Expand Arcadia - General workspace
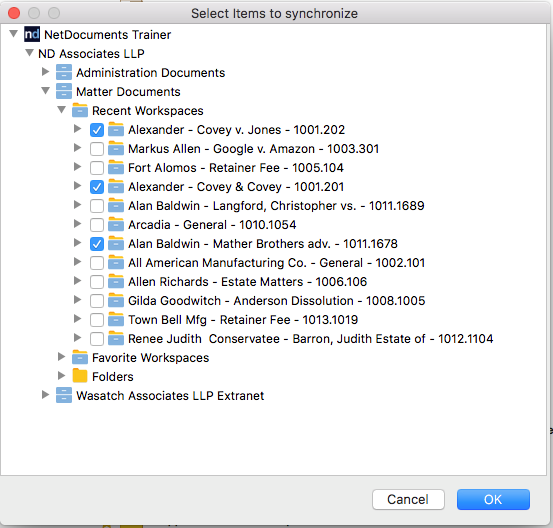553x528 pixels. (x=77, y=224)
